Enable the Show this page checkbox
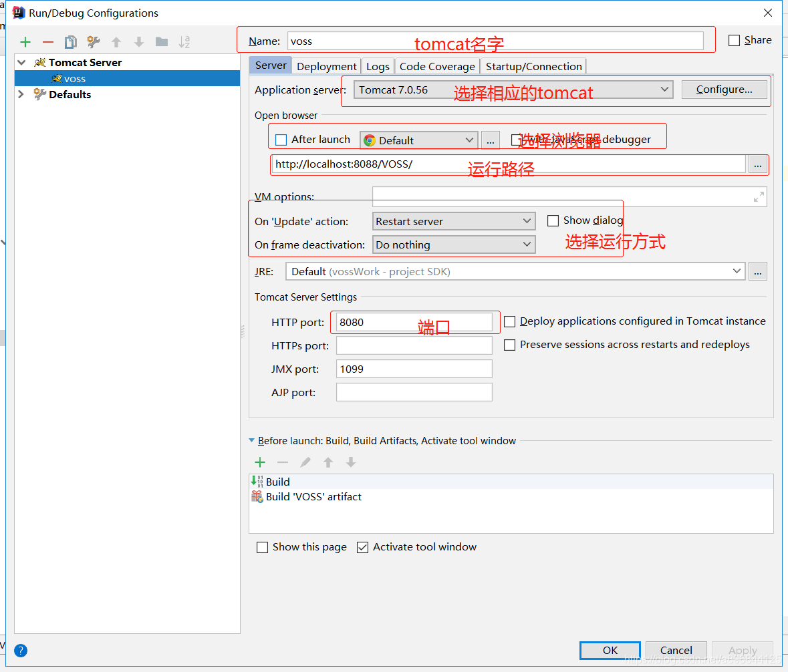This screenshot has width=788, height=672. 262,548
